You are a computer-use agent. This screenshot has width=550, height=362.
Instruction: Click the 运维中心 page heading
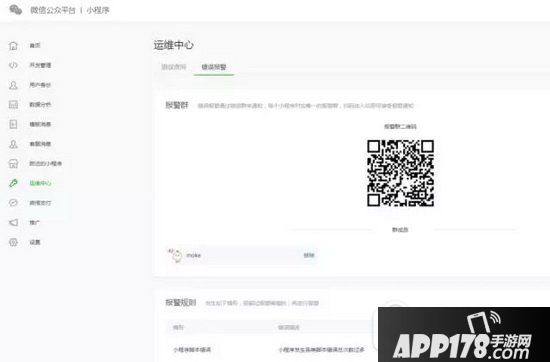click(173, 45)
